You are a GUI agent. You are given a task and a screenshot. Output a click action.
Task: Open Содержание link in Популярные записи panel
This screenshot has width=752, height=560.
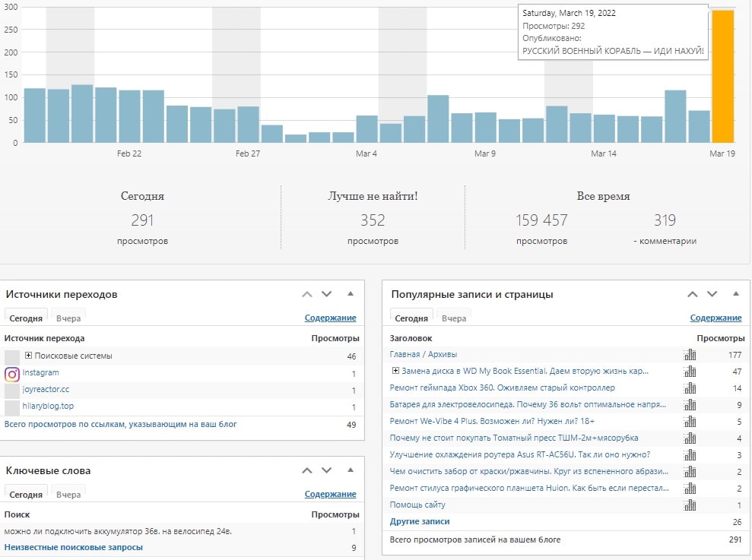(x=716, y=318)
